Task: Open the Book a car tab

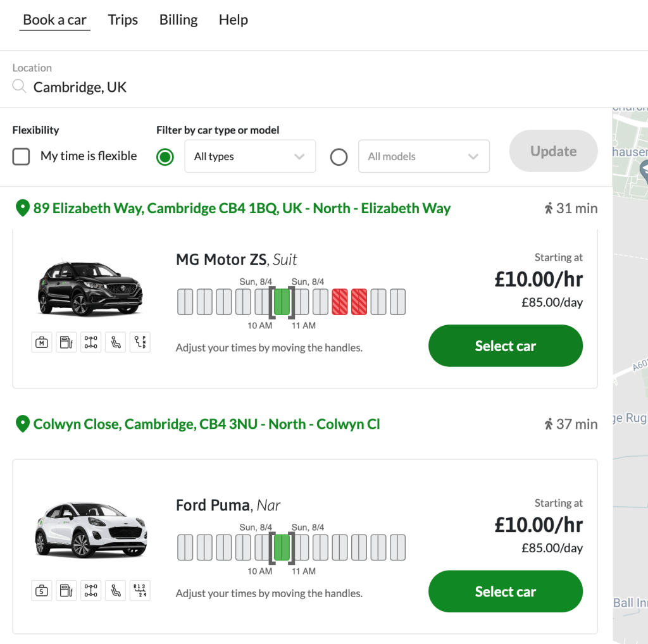Action: [54, 20]
